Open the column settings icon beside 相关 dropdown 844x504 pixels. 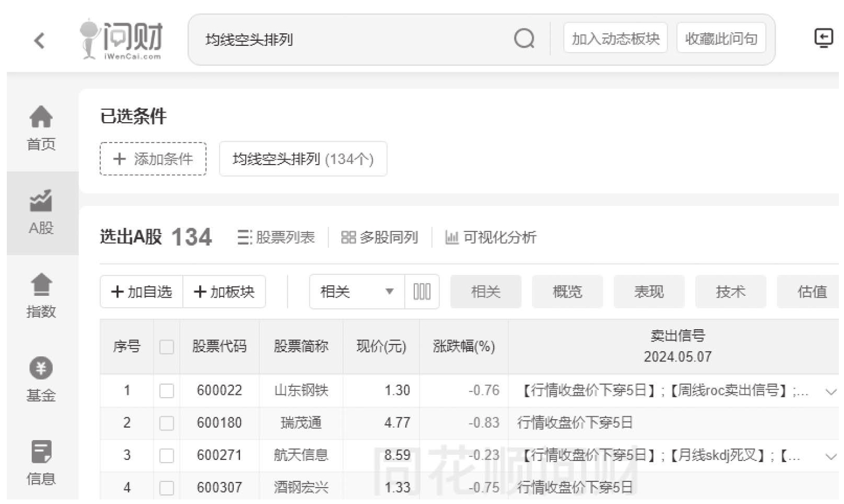422,292
